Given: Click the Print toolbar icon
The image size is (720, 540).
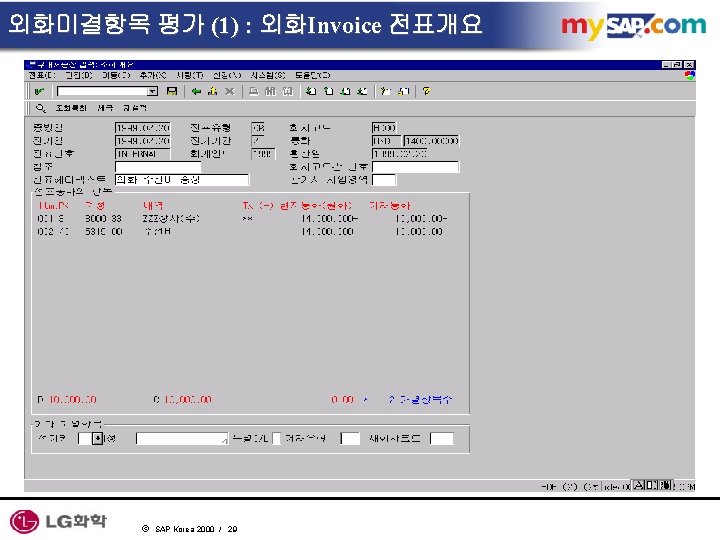Looking at the screenshot, I should point(253,91).
